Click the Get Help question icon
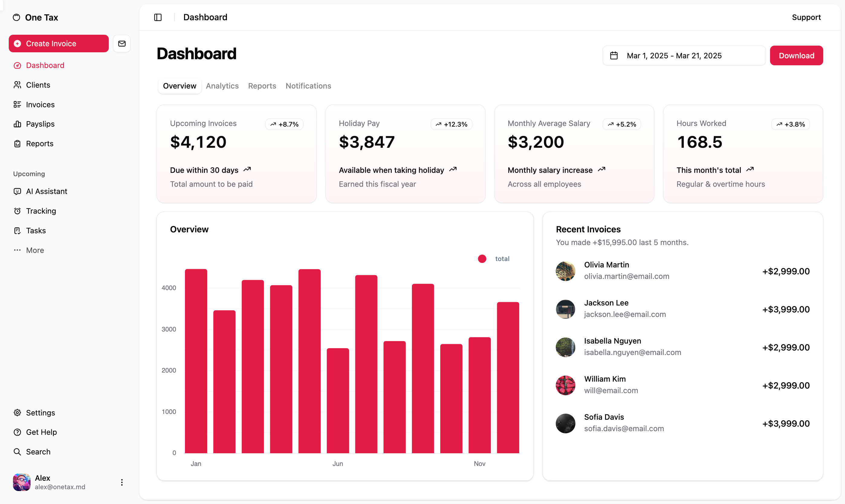845x504 pixels. click(17, 432)
